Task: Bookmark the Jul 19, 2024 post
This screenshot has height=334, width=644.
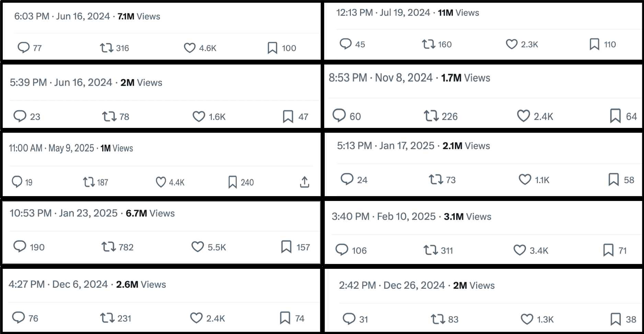Action: (x=594, y=44)
